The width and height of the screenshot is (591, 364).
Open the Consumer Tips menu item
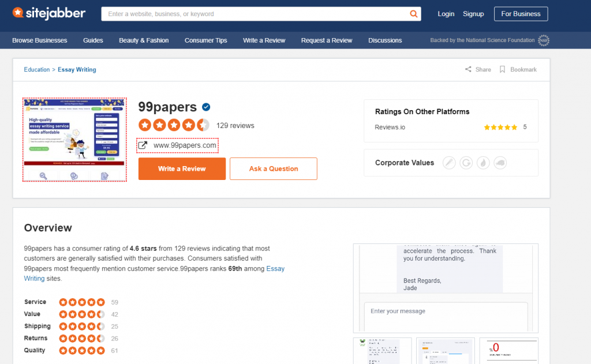click(x=206, y=40)
